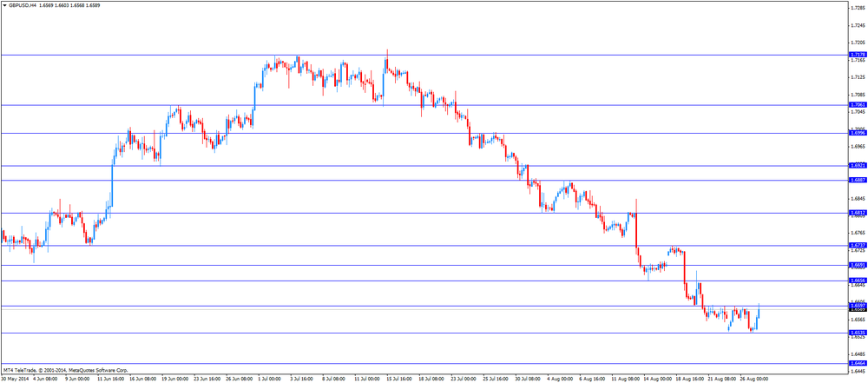
Task: Click the 1.6965 price scale value
Action: click(858, 146)
